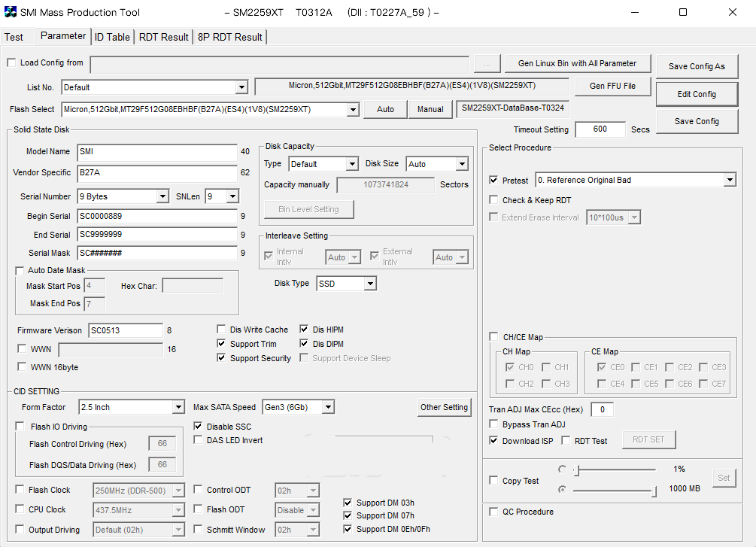Click the Timeout Setting field
The image size is (756, 547).
click(600, 129)
